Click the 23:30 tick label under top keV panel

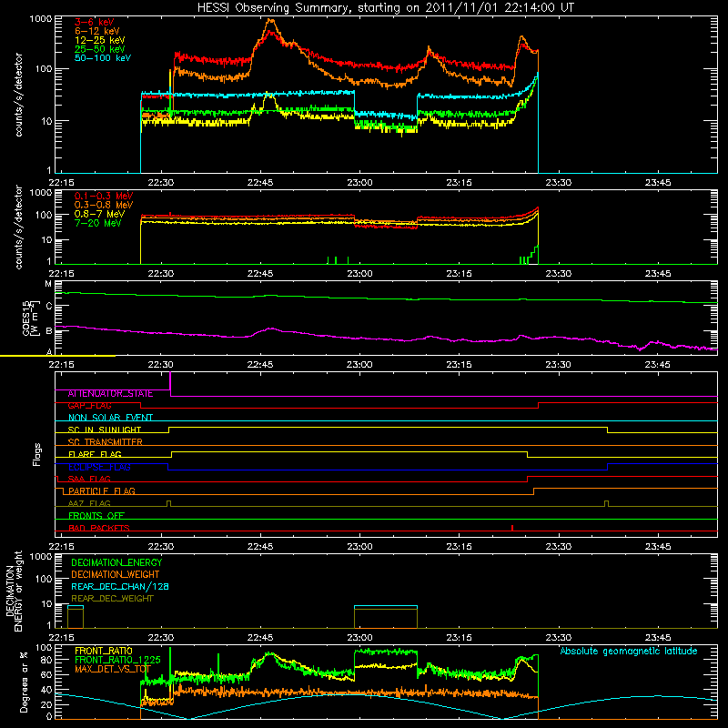(558, 183)
